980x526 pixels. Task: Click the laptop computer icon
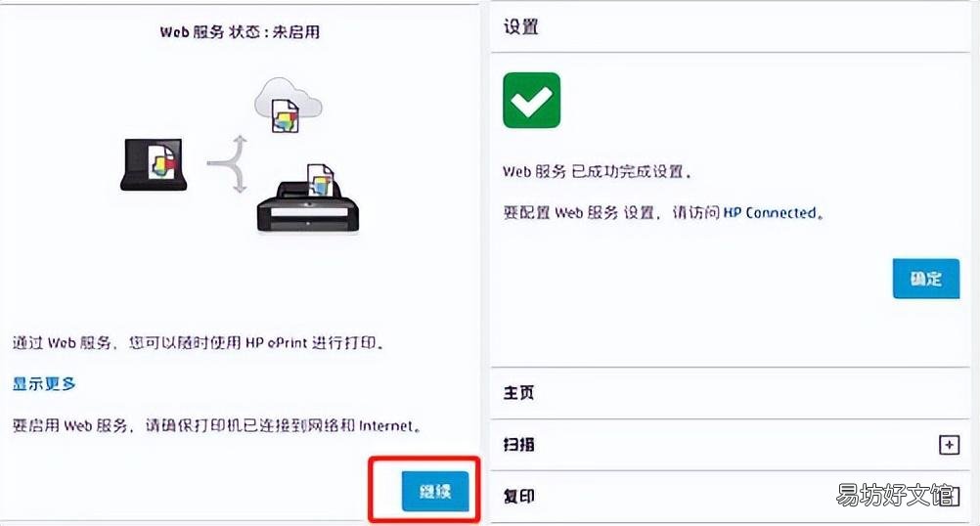pyautogui.click(x=154, y=164)
